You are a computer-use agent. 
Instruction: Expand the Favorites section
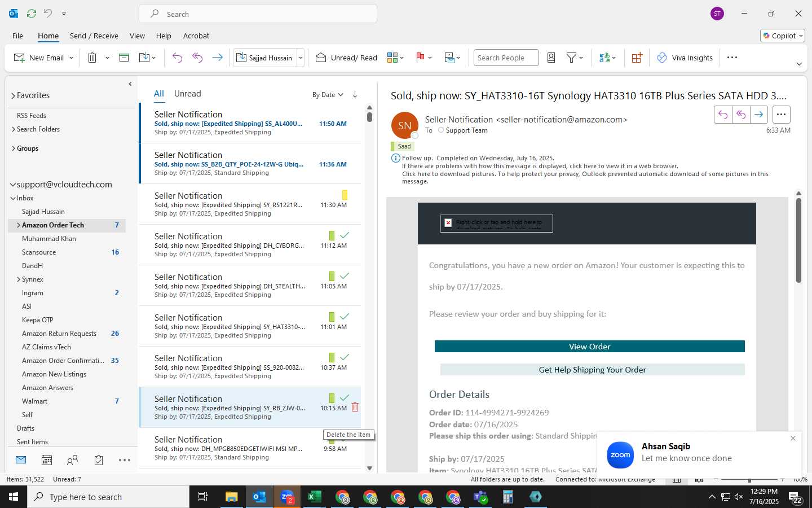click(13, 96)
